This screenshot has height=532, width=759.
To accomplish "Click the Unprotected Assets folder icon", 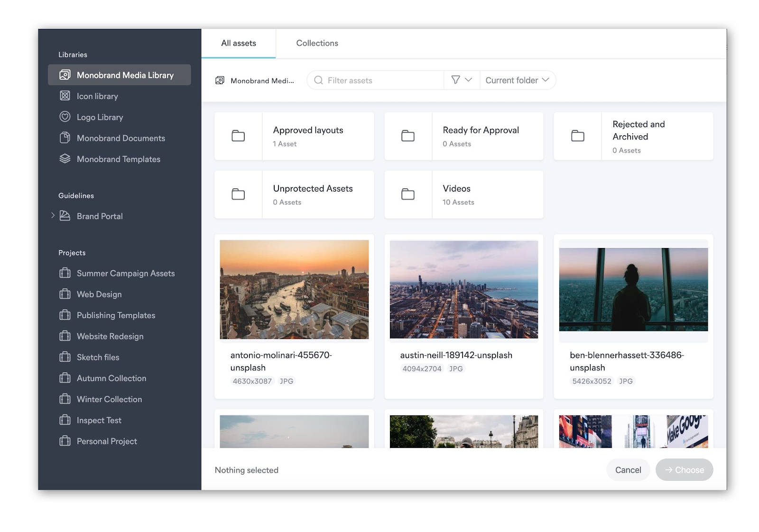I will point(238,194).
